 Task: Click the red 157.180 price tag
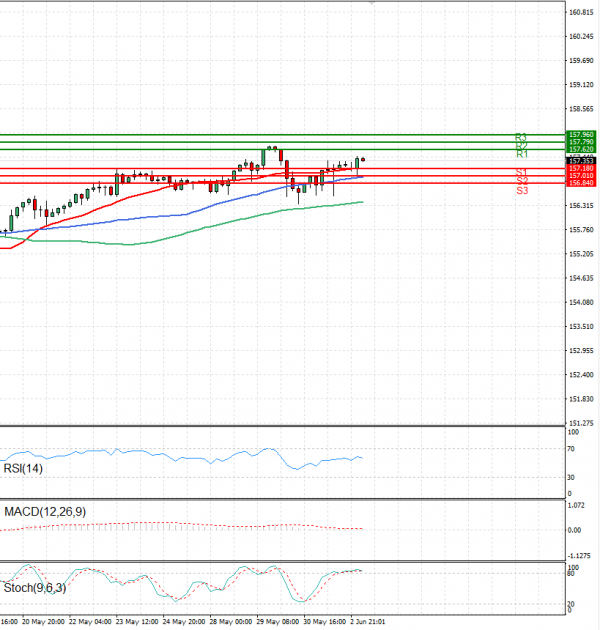pos(581,168)
